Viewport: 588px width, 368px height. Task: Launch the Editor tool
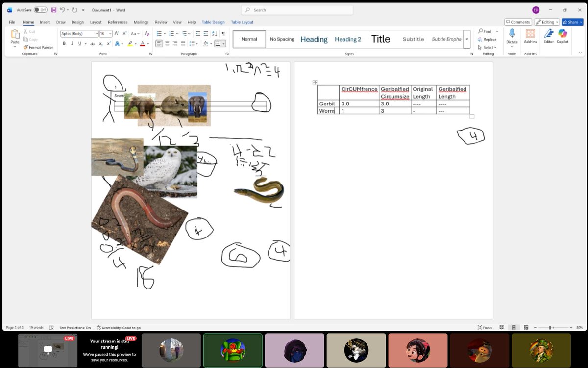pos(549,35)
